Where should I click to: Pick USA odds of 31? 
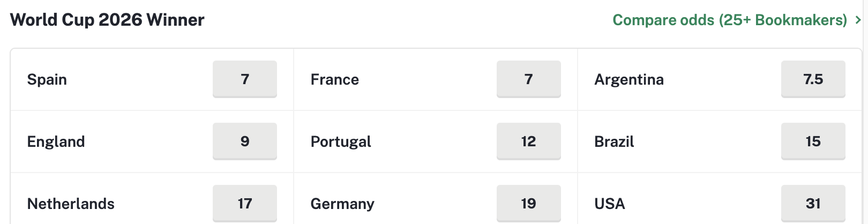tap(813, 204)
